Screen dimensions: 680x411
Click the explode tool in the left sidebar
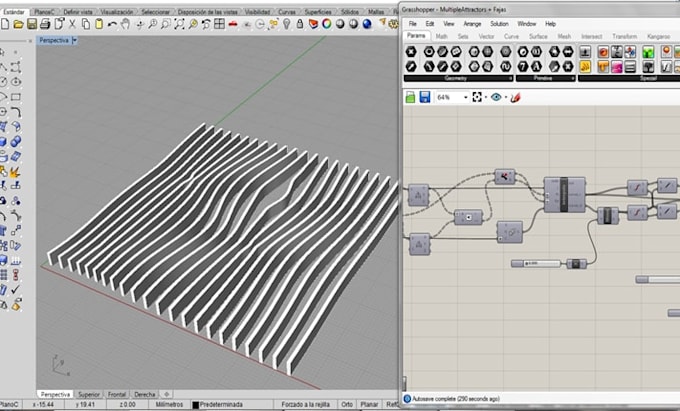pyautogui.click(x=15, y=173)
